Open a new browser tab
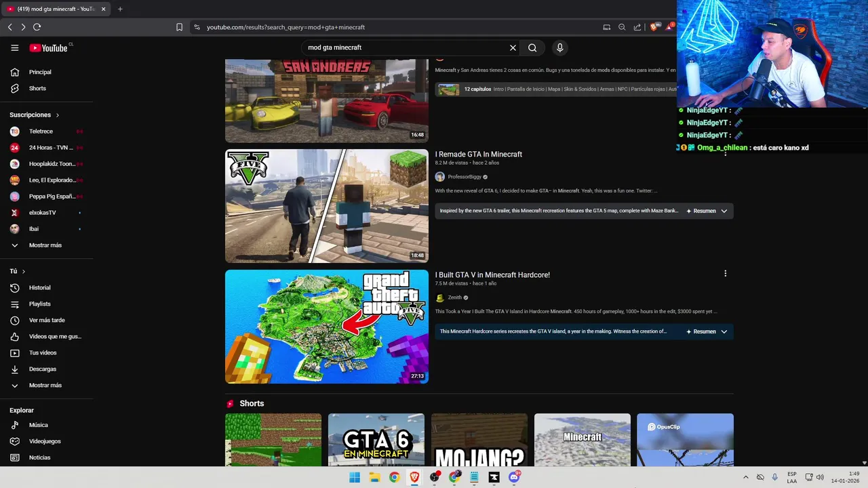 pyautogui.click(x=120, y=9)
